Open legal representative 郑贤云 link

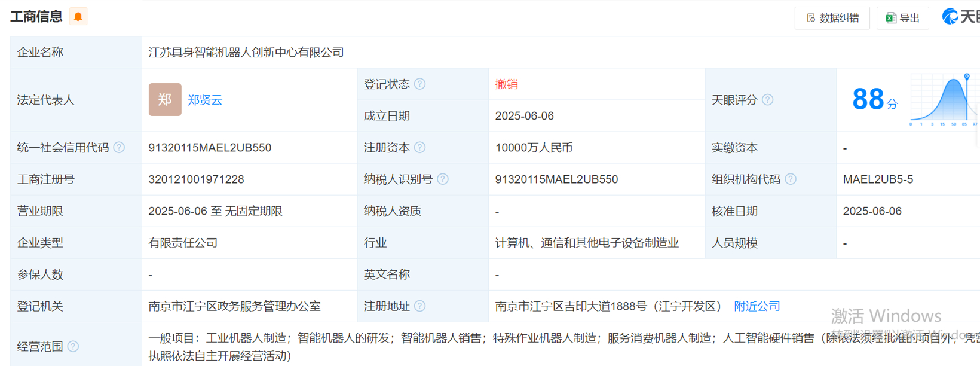(205, 100)
